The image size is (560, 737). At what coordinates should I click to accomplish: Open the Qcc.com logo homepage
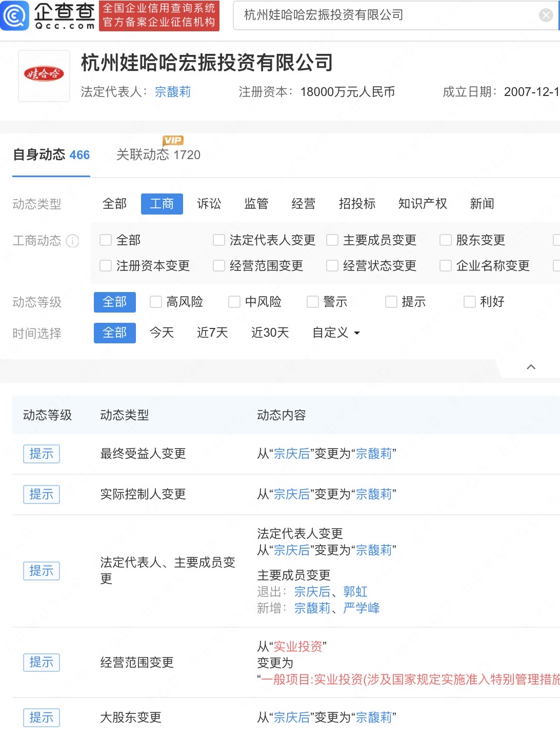click(x=49, y=16)
